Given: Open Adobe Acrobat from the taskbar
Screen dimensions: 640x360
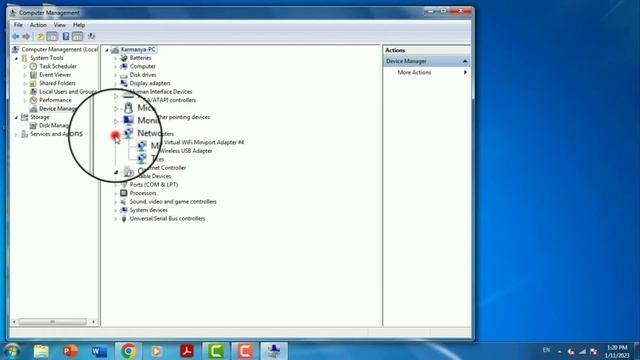Looking at the screenshot, I should point(187,351).
